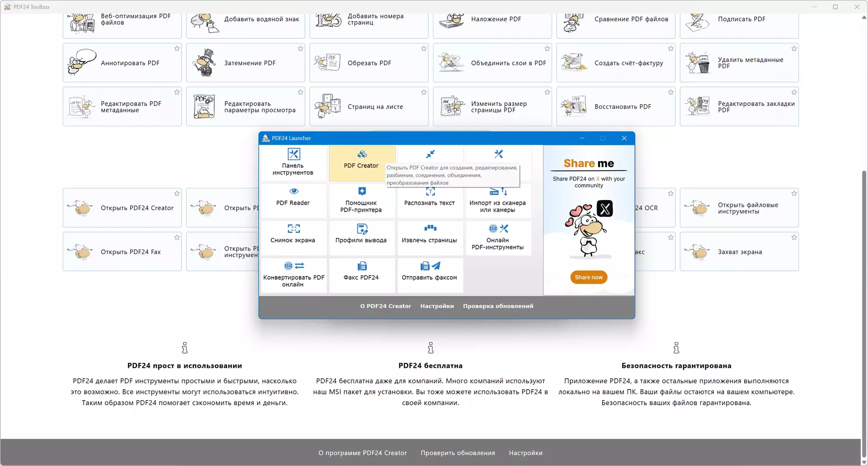Open the Создать счёт-фактуру tool
The width and height of the screenshot is (868, 466).
click(616, 63)
